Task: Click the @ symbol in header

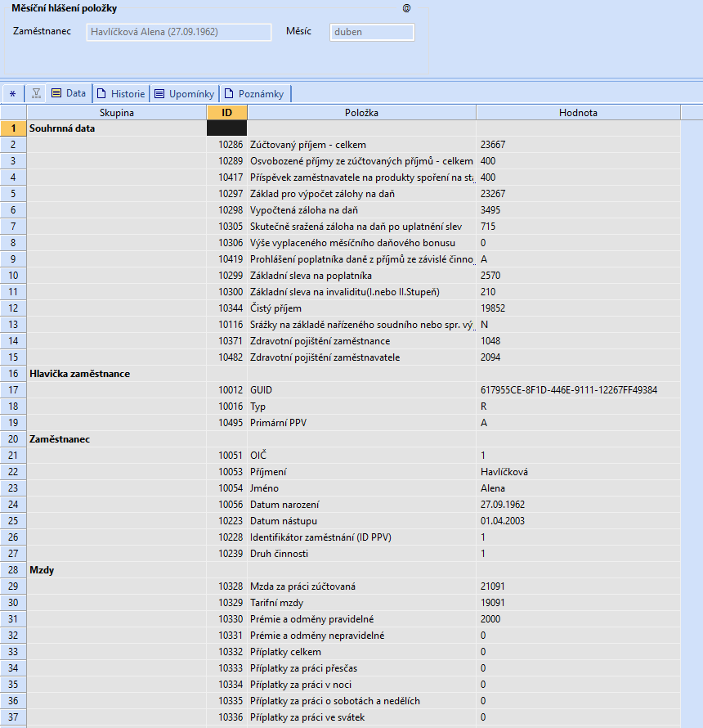Action: pos(406,8)
